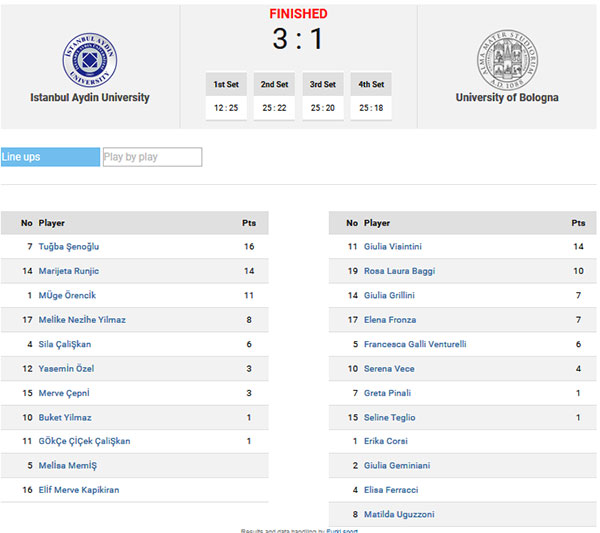600x533 pixels.
Task: Click the Istanbul Aydin University team name
Action: (x=90, y=98)
